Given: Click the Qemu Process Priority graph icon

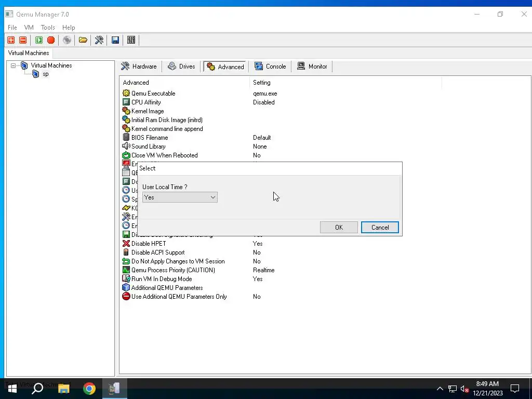Looking at the screenshot, I should point(126,270).
